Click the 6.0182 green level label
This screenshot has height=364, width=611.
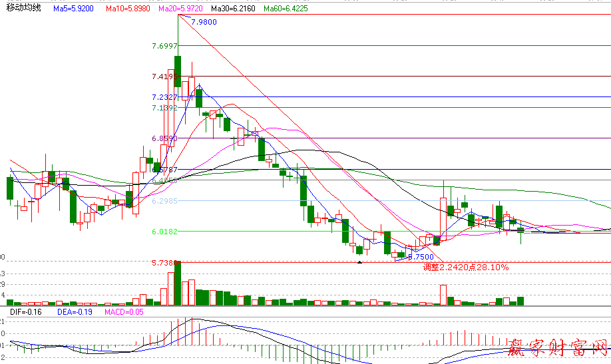coord(164,232)
